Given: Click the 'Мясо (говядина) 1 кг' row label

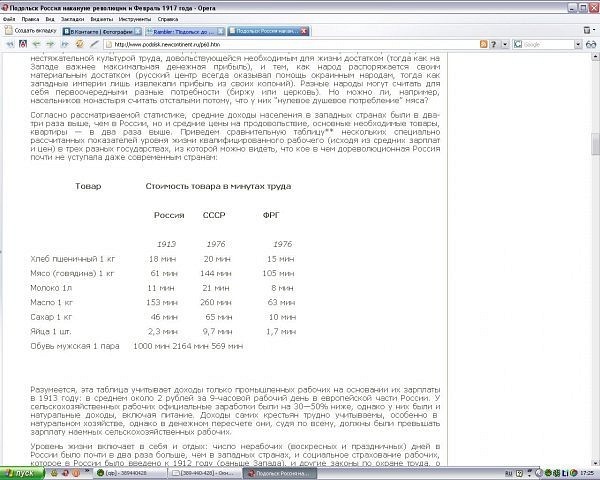Looking at the screenshot, I should coord(72,273).
